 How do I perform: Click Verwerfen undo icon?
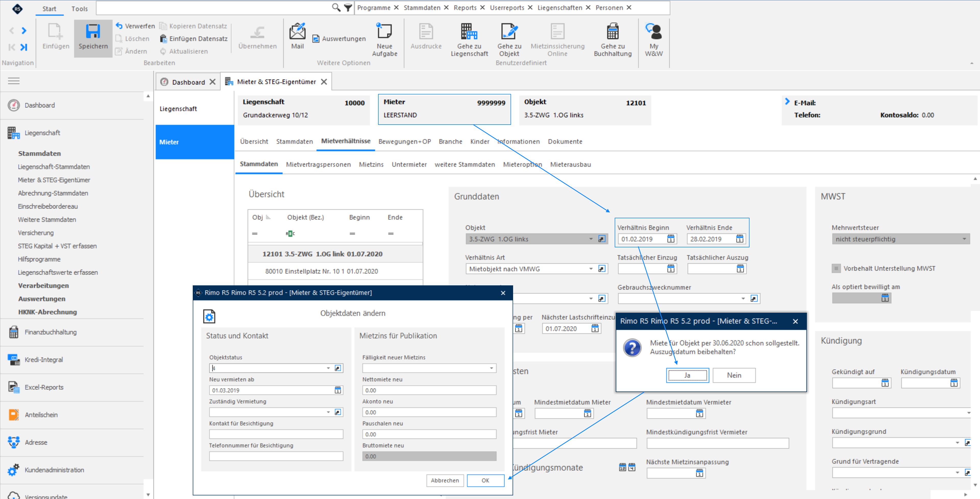(119, 26)
